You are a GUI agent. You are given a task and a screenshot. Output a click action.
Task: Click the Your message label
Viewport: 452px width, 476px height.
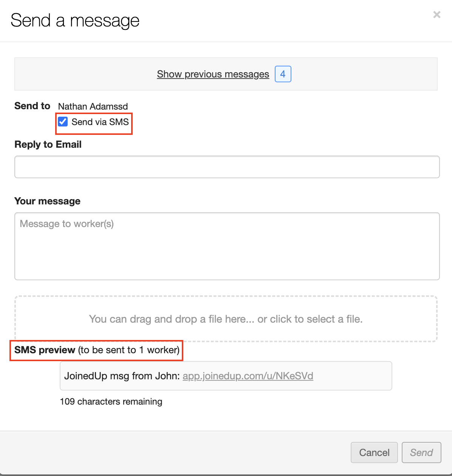[47, 201]
